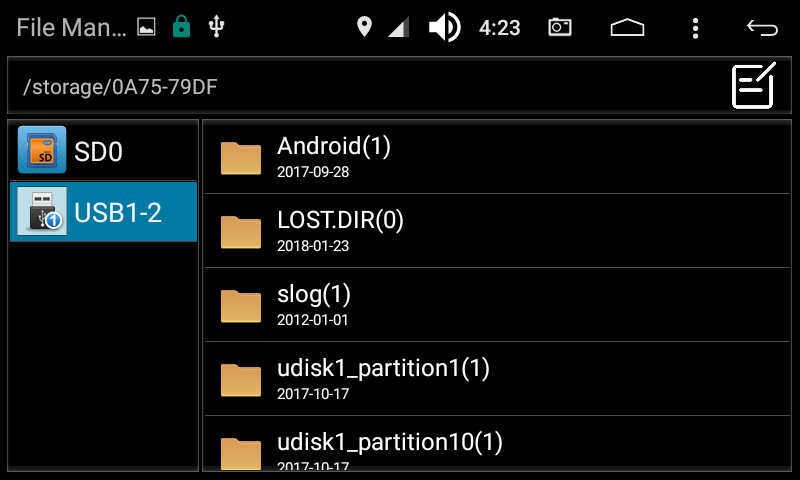Tap the back arrow icon
Screen dimensions: 800x480
762,28
